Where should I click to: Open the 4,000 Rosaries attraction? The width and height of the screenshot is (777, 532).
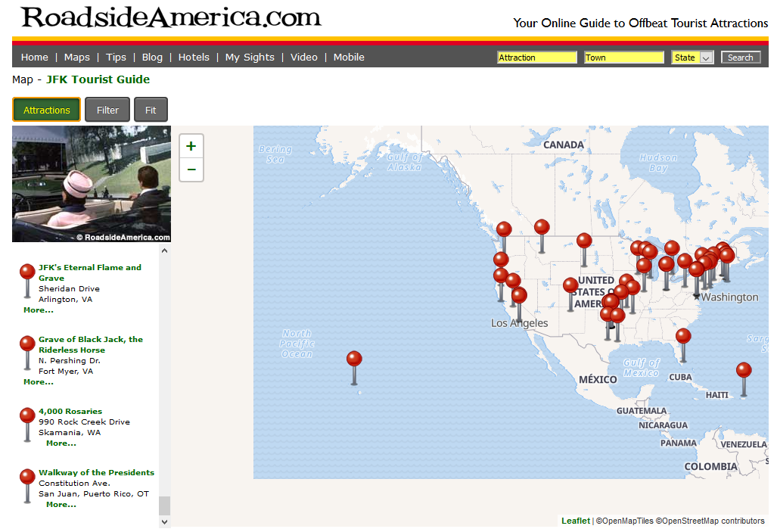tap(70, 412)
